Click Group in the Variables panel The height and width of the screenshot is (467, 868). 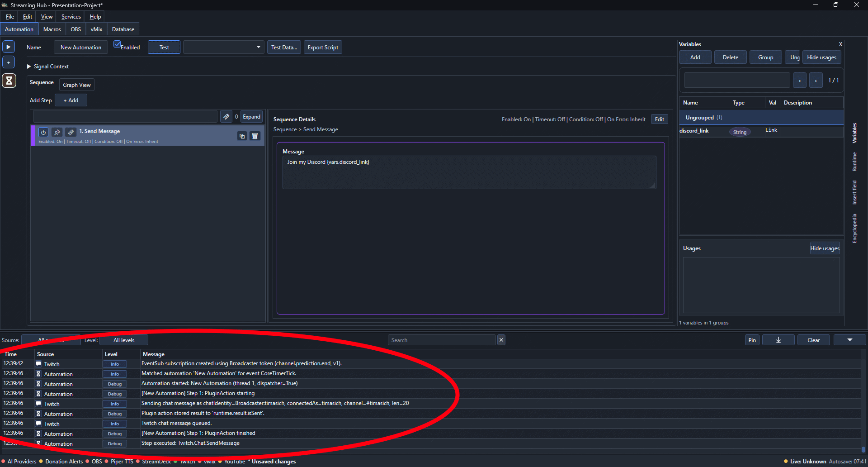pyautogui.click(x=766, y=57)
